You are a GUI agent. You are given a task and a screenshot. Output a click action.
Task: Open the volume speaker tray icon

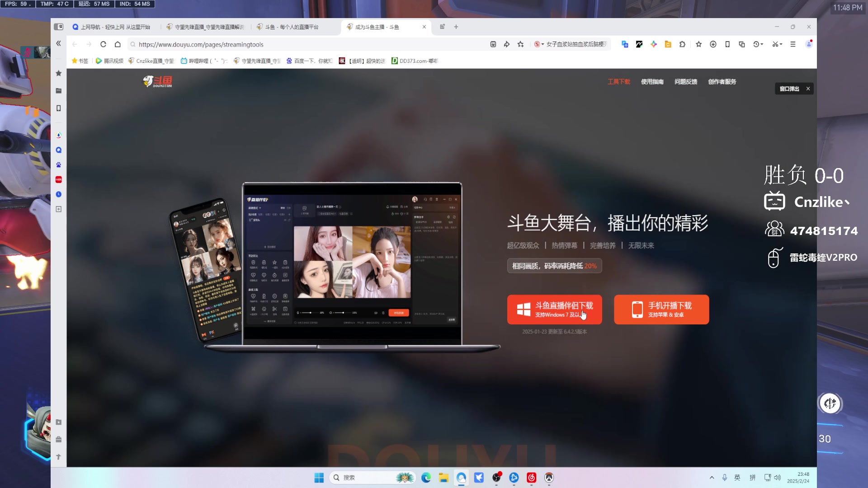tap(777, 478)
